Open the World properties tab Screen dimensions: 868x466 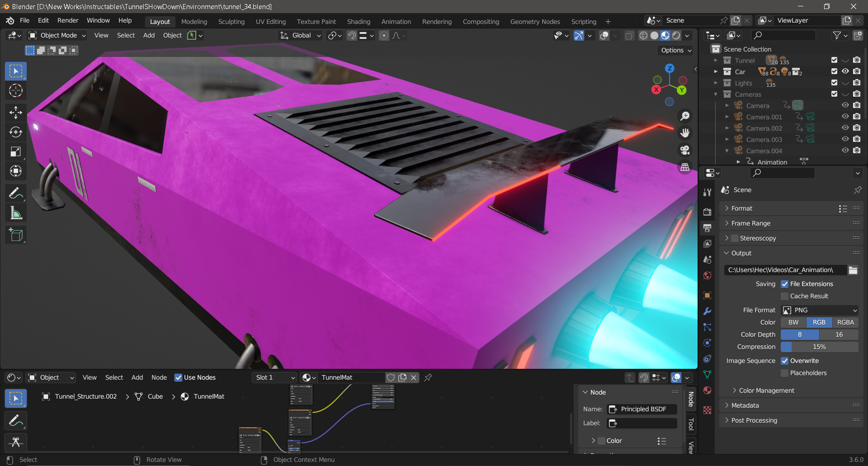pos(708,276)
